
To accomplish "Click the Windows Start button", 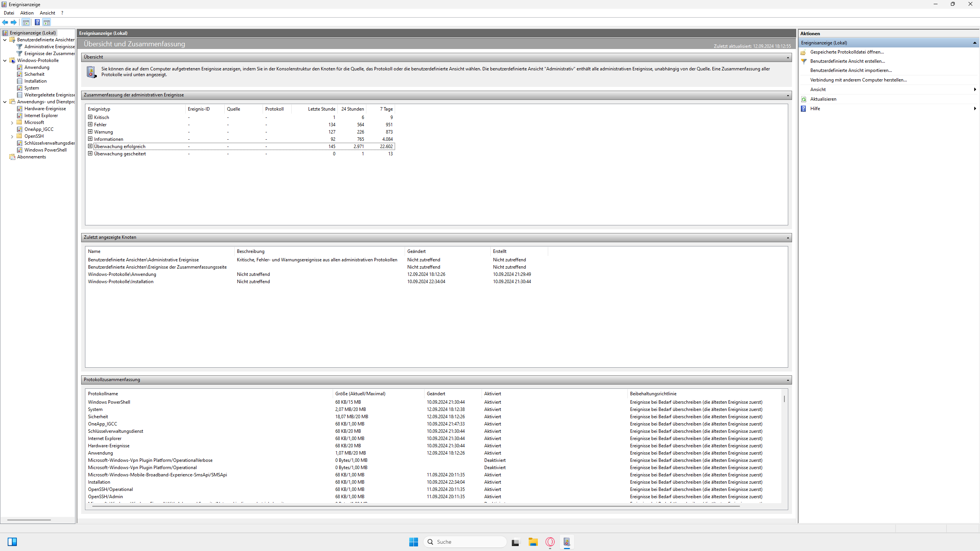I will 413,542.
